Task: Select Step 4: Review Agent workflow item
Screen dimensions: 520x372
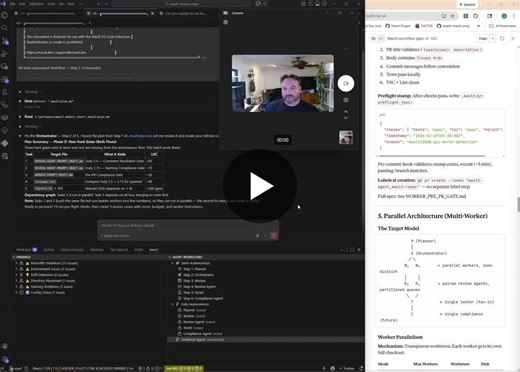Action: [x=199, y=287]
